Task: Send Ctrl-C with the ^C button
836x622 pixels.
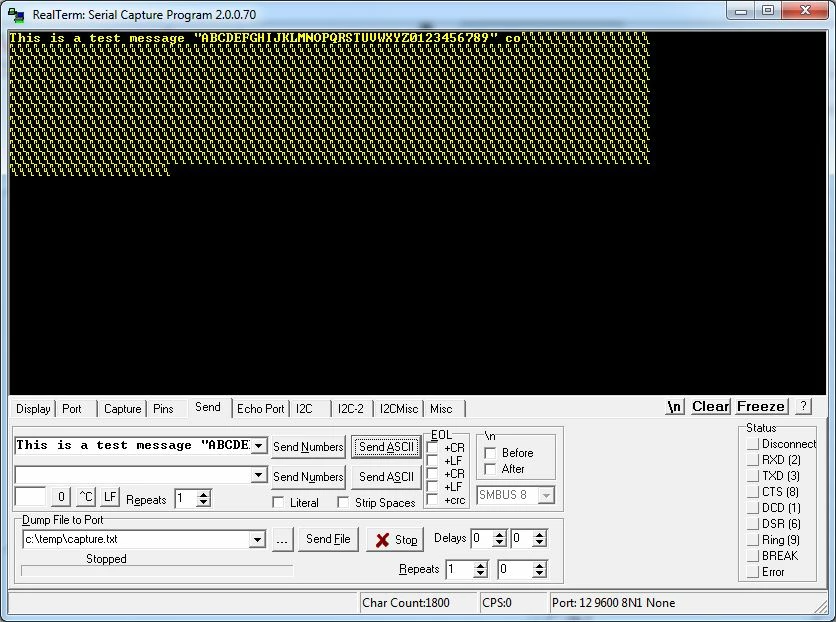Action: 86,497
